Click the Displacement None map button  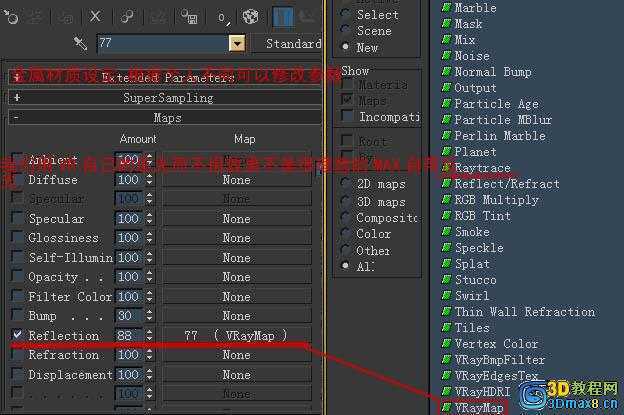[x=237, y=375]
